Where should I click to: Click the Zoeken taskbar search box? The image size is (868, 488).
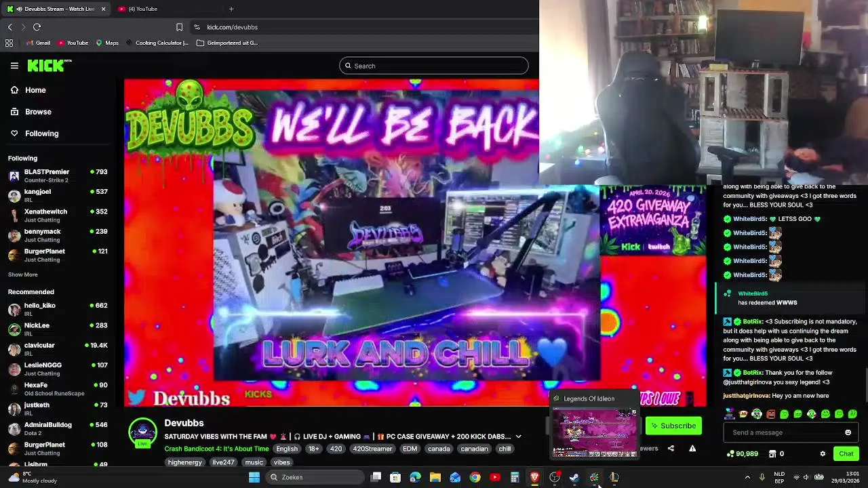[316, 477]
